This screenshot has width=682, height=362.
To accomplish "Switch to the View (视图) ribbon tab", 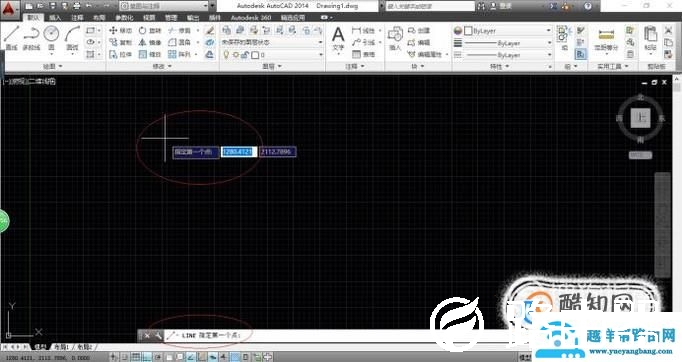I will [x=149, y=17].
